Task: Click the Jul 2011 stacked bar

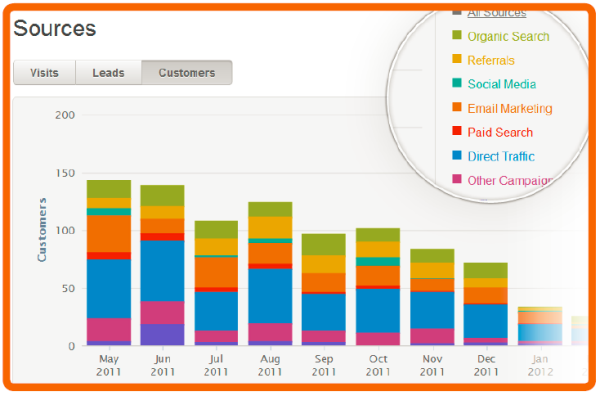Action: click(216, 283)
